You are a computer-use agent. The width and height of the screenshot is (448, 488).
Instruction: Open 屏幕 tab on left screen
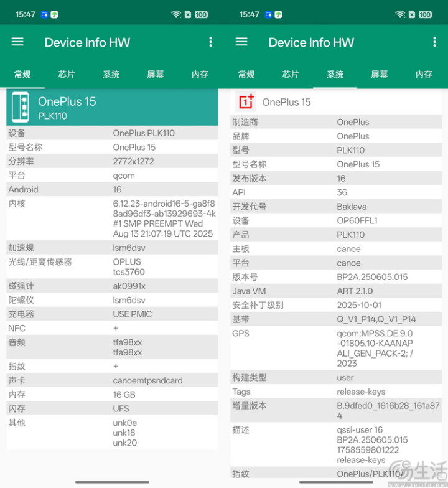coord(156,74)
